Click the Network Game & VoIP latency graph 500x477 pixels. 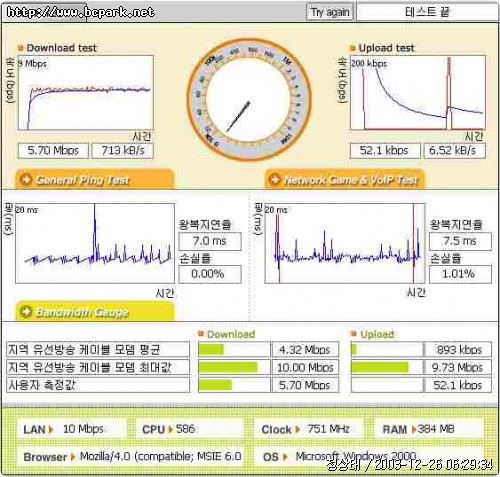coord(345,243)
